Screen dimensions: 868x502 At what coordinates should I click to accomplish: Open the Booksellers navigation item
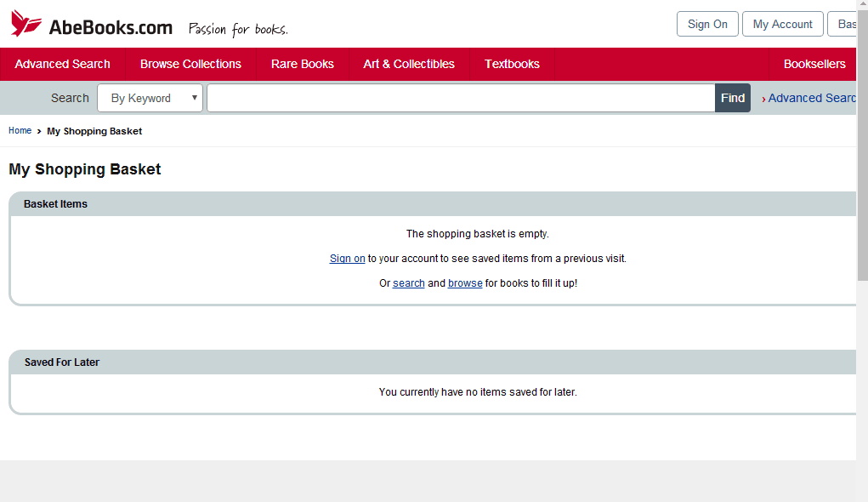point(814,64)
